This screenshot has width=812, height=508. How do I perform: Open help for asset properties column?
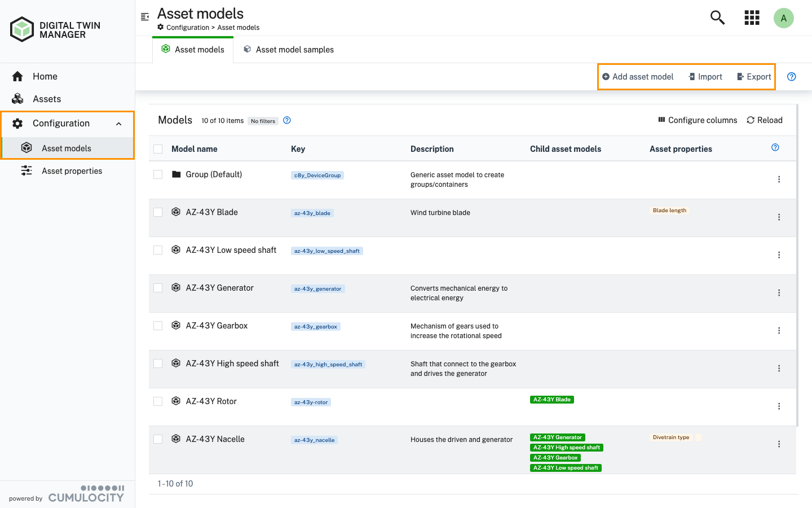(x=775, y=147)
